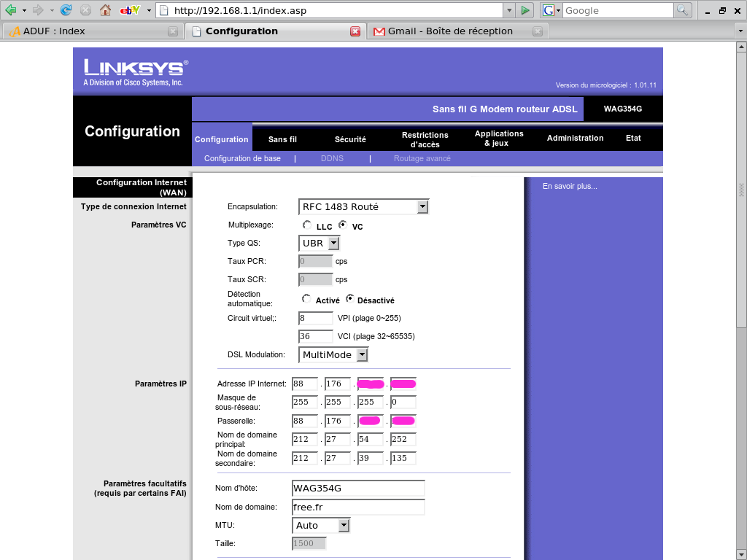
Task: Expand the Encapsulation dropdown
Action: click(422, 206)
